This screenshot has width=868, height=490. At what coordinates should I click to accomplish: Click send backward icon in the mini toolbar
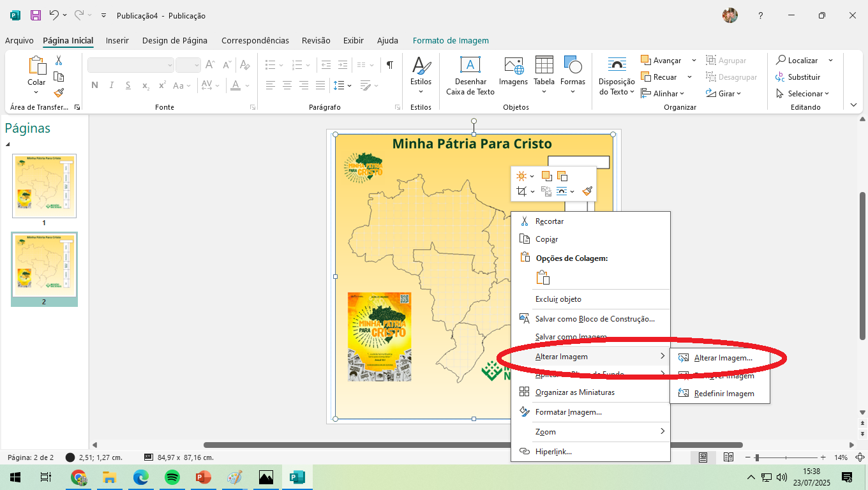tap(562, 176)
